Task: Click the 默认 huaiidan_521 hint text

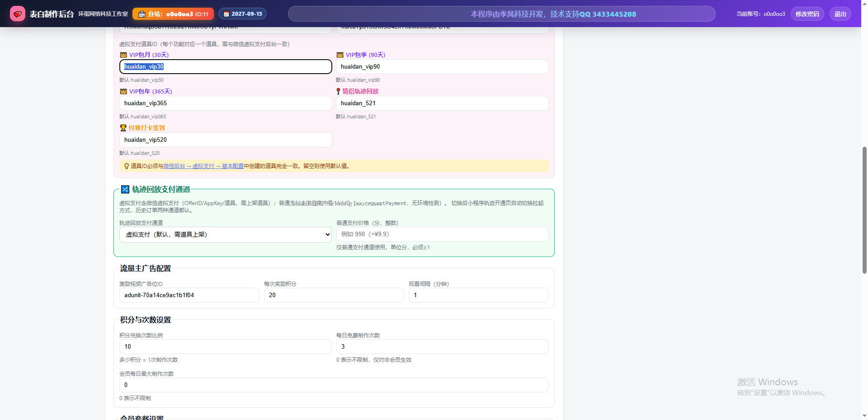Action: click(x=356, y=117)
